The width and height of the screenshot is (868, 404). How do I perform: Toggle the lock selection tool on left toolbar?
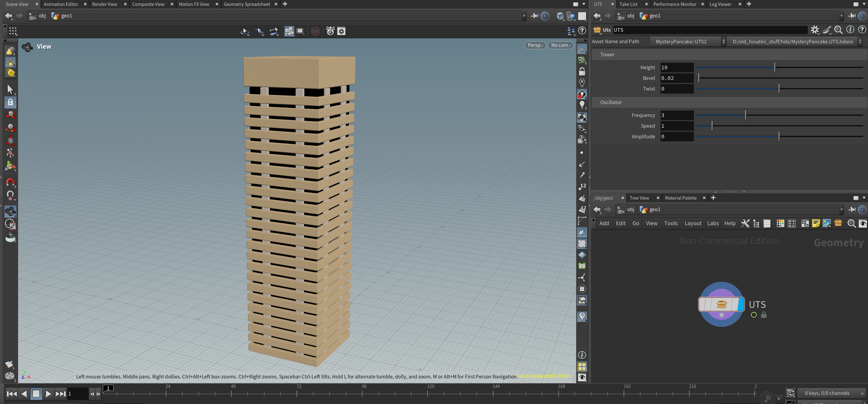10,102
